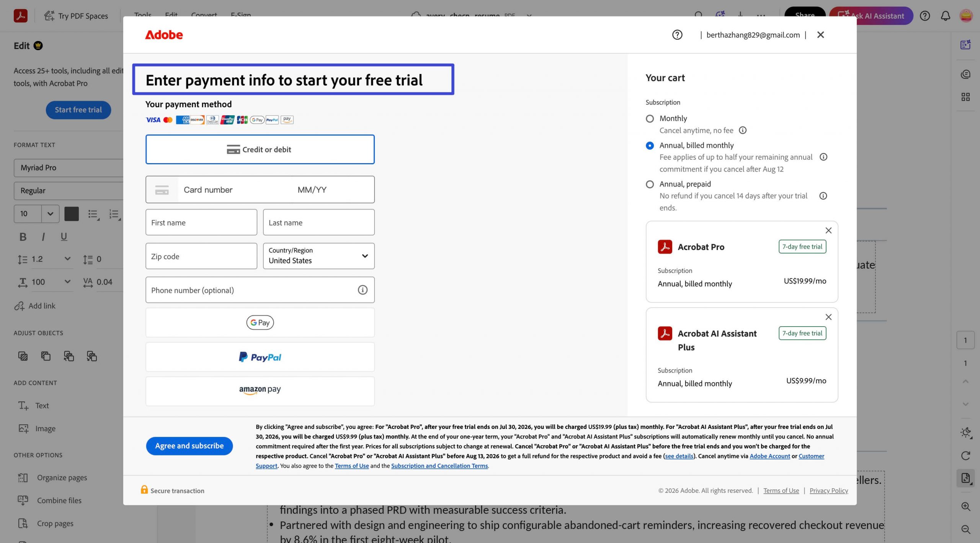
Task: Open the see details link
Action: click(x=679, y=456)
